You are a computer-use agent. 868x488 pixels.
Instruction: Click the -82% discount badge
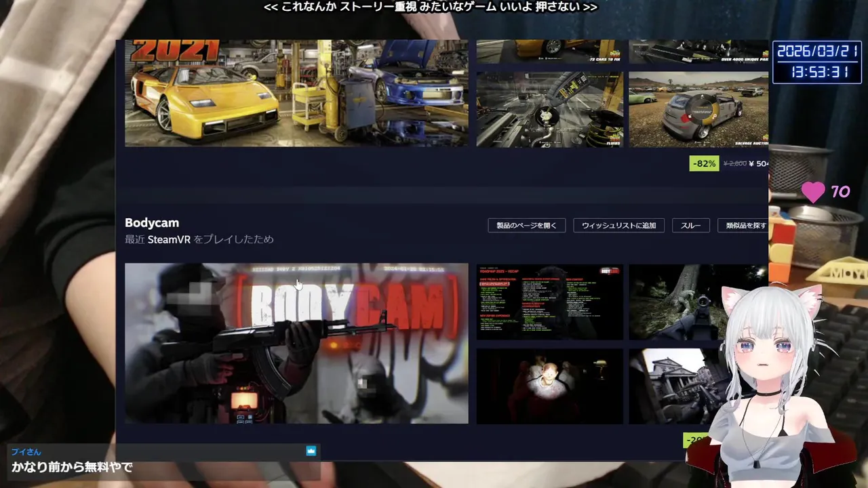(x=704, y=164)
